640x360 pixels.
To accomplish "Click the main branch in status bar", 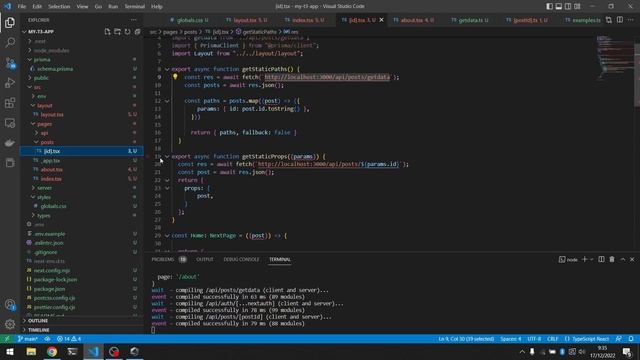I will point(28,339).
